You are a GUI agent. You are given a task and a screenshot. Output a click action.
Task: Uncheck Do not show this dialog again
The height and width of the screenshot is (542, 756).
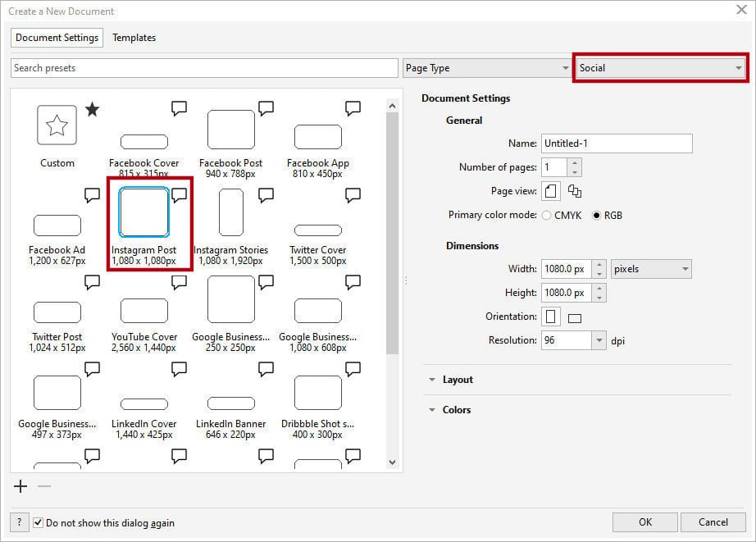click(40, 522)
